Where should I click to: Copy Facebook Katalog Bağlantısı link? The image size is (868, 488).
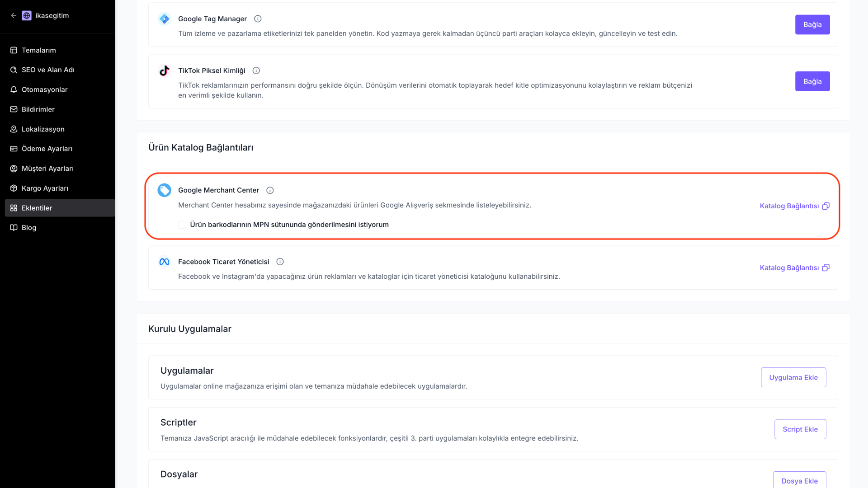tap(794, 268)
